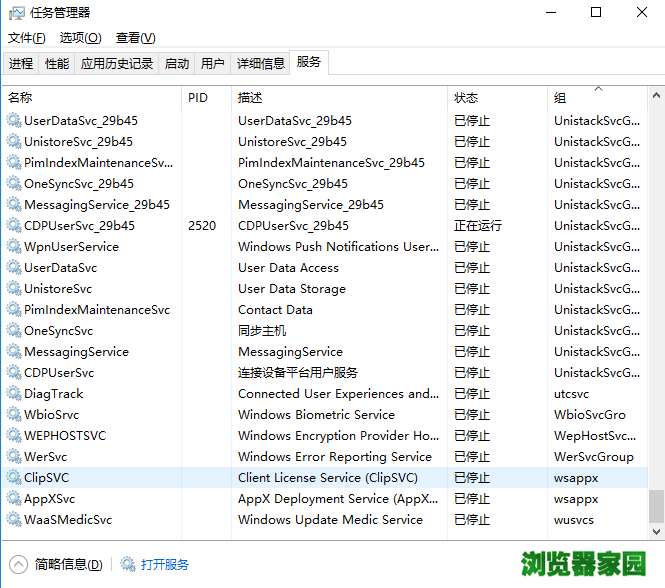The image size is (665, 588).
Task: Switch to the 性能 tab
Action: click(x=57, y=63)
